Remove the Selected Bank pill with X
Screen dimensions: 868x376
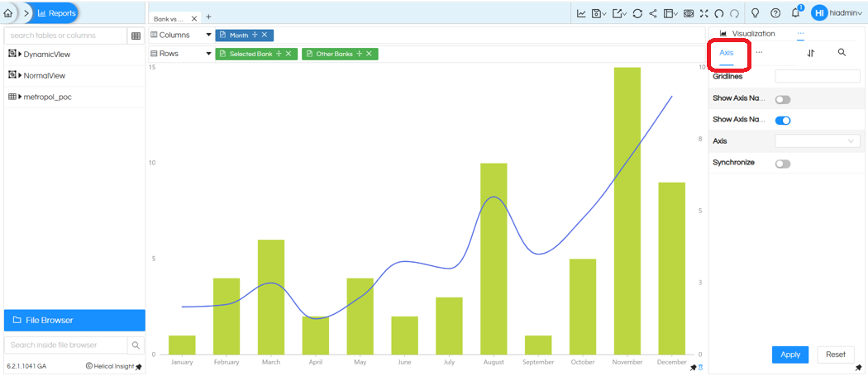289,54
